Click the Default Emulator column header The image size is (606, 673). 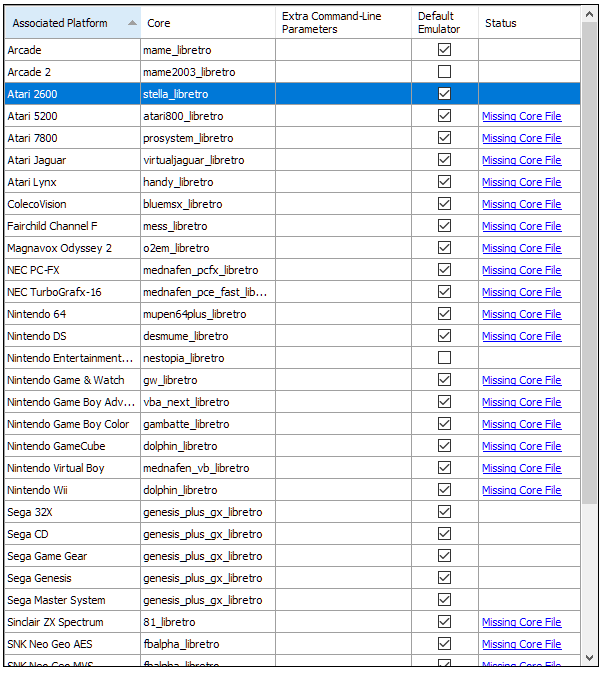(x=444, y=23)
